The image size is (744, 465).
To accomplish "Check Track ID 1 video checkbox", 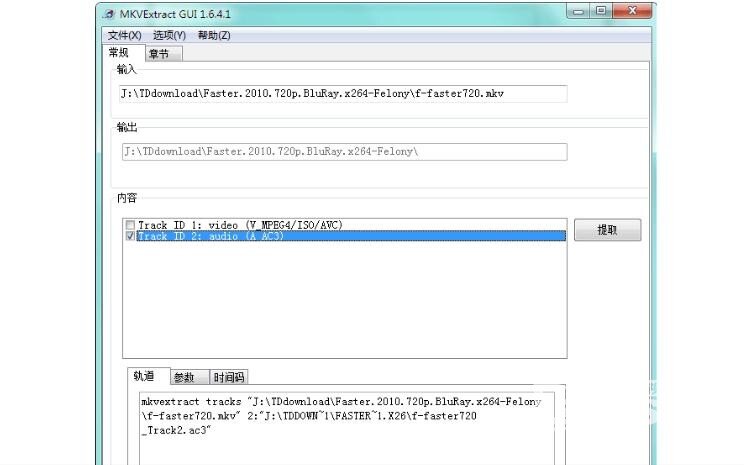I will tap(130, 225).
